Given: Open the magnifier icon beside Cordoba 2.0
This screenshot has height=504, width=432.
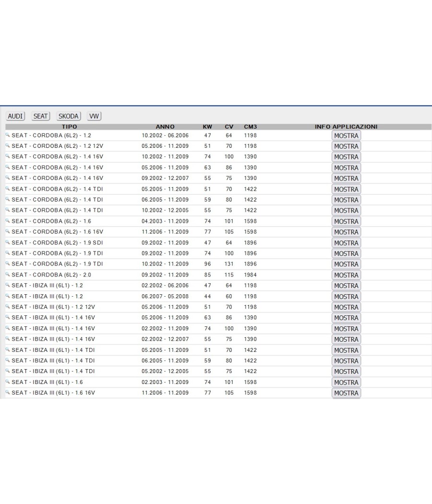Looking at the screenshot, I should point(8,275).
